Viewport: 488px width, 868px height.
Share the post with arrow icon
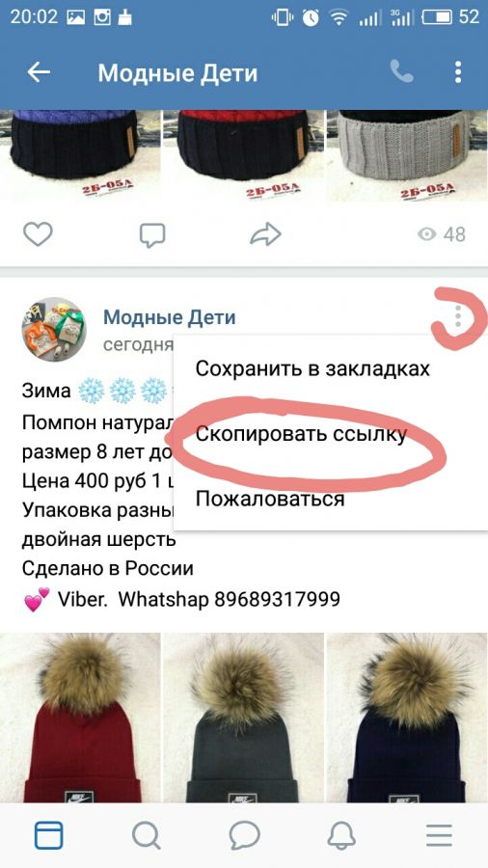[265, 234]
